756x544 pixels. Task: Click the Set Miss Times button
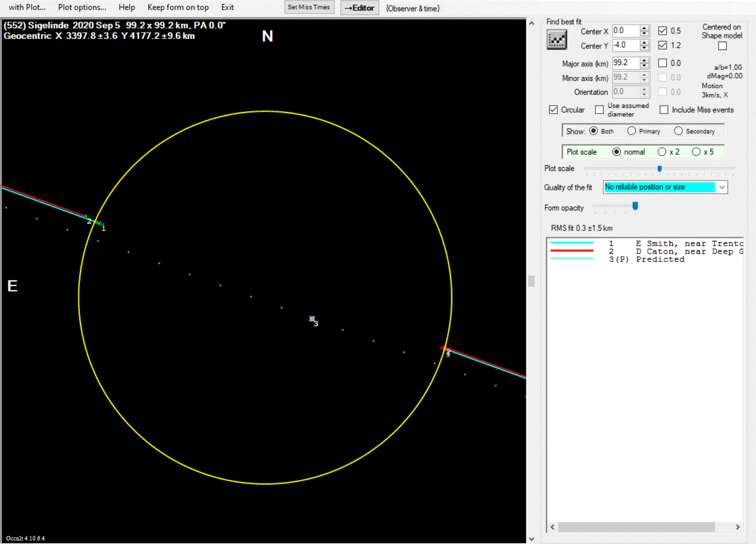point(309,7)
